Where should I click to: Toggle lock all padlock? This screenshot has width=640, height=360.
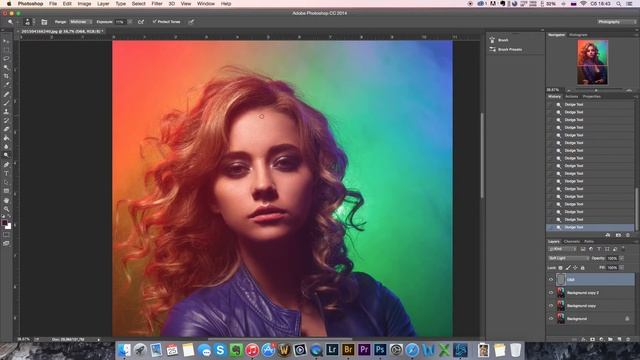(582, 268)
